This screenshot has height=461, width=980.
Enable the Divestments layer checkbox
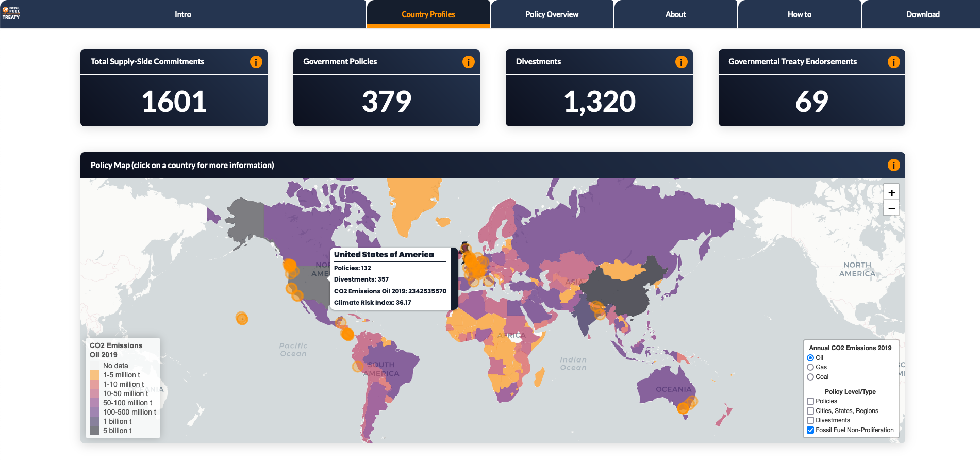point(810,420)
